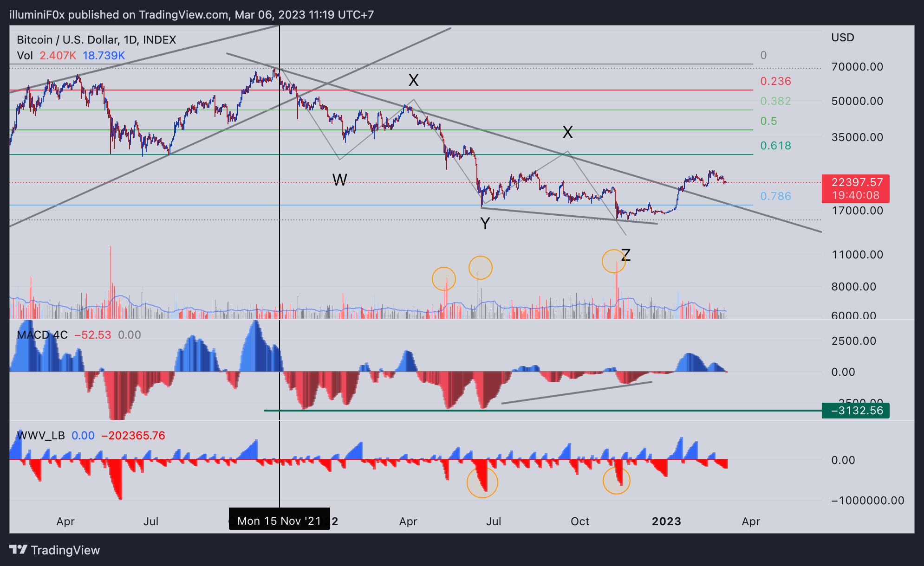Select the 0.5 Fibonacci level label
Screen dimensions: 924x566
768,121
